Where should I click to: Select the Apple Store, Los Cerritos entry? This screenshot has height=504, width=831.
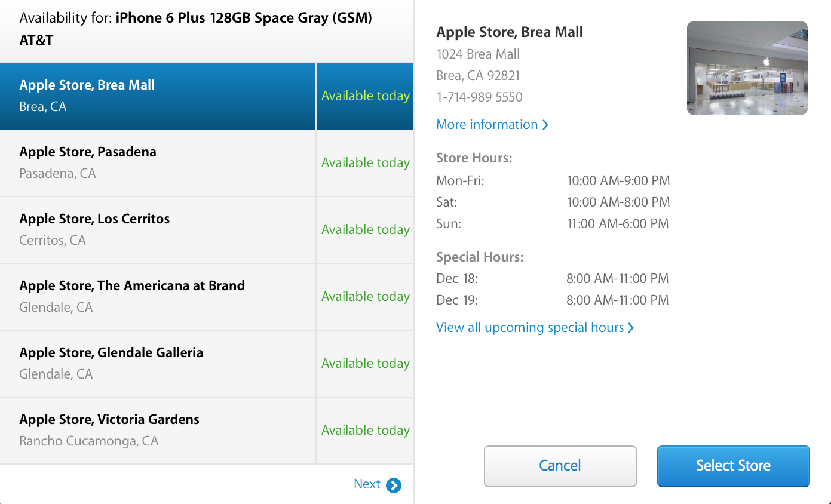click(207, 231)
